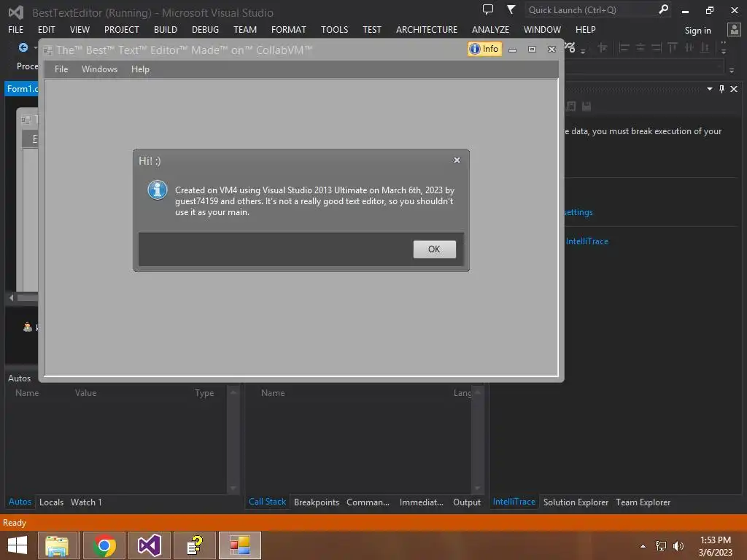Toggle auto-hide pin on IntelliTrace panel
This screenshot has height=560, width=747.
point(721,89)
